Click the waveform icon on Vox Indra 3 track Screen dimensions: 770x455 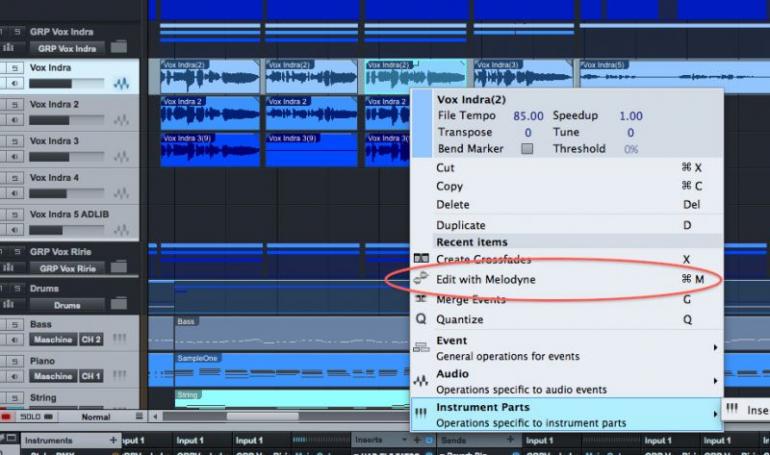click(x=121, y=157)
